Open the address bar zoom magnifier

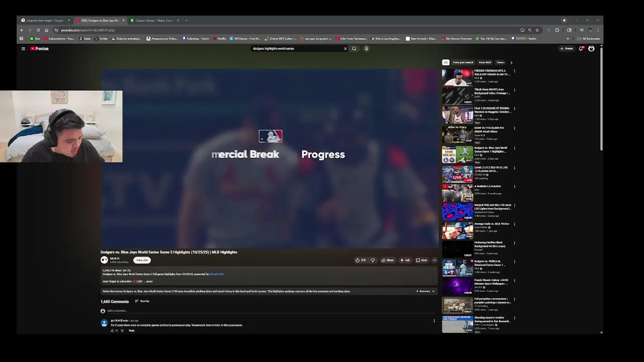tap(529, 30)
